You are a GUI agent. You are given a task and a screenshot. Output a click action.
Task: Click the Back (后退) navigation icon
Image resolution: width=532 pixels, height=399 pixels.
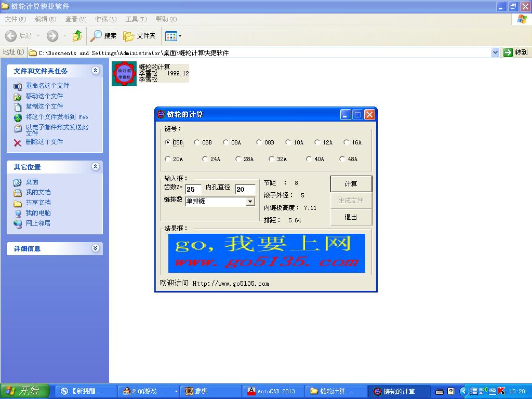[11, 36]
